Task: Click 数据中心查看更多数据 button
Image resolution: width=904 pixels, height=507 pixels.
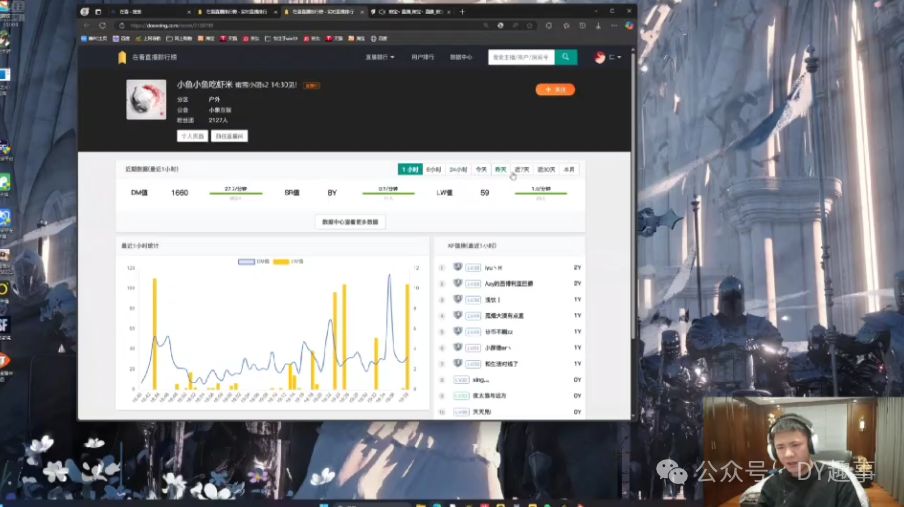Action: click(350, 222)
